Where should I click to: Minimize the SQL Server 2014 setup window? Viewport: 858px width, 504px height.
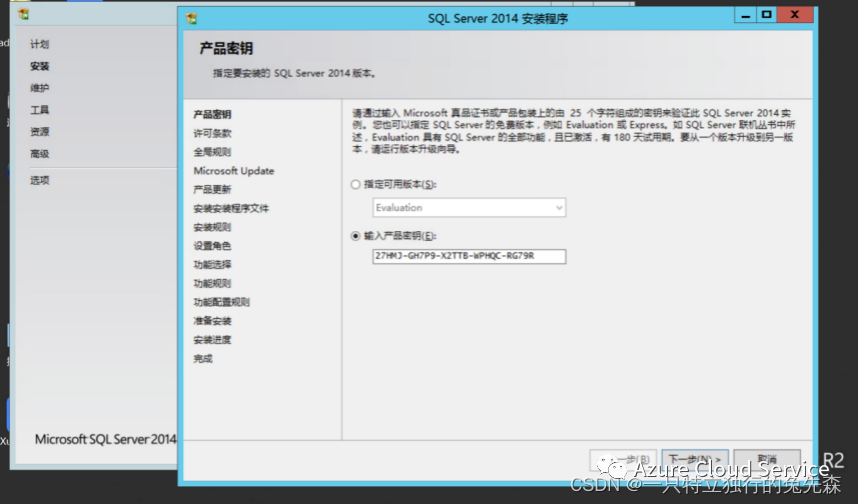point(745,15)
